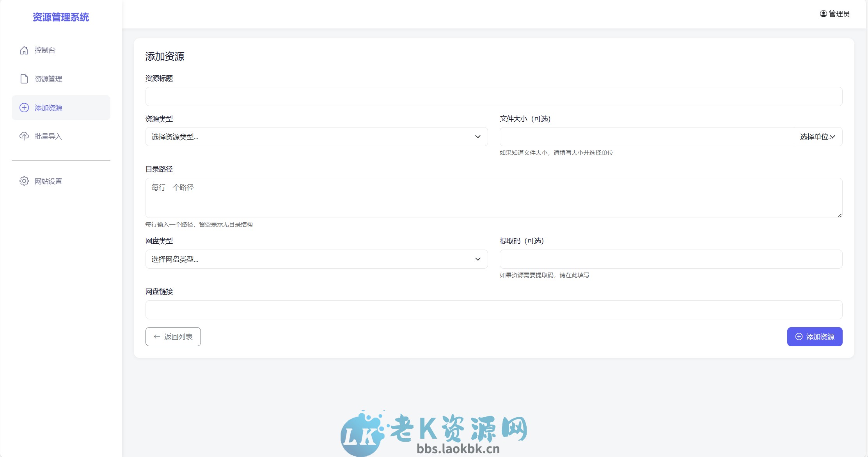Click the document icon beside 资源管理
This screenshot has height=457, width=868.
[24, 79]
